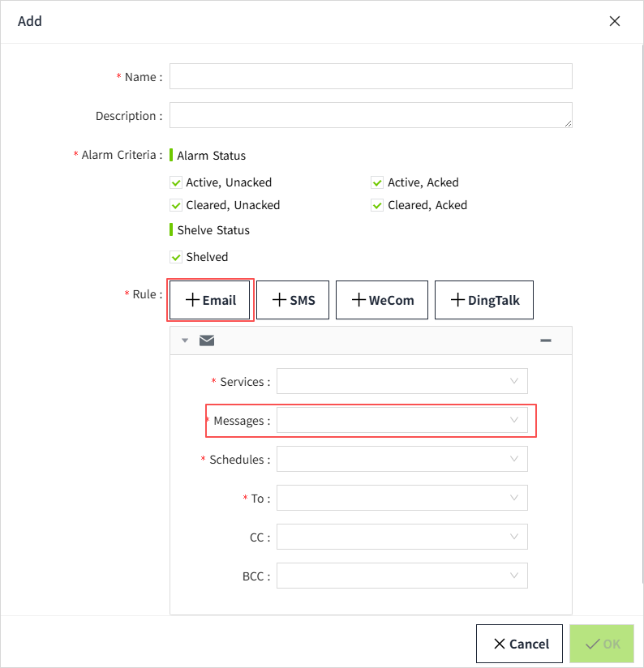
Task: Collapse the email rule with triangle arrow
Action: click(x=185, y=340)
